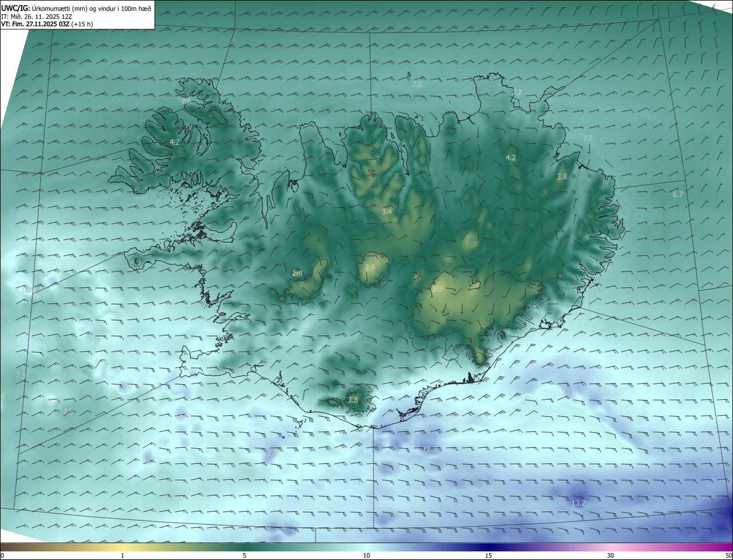
Task: Click the 5 tick label on the color scale
Action: pos(245,555)
